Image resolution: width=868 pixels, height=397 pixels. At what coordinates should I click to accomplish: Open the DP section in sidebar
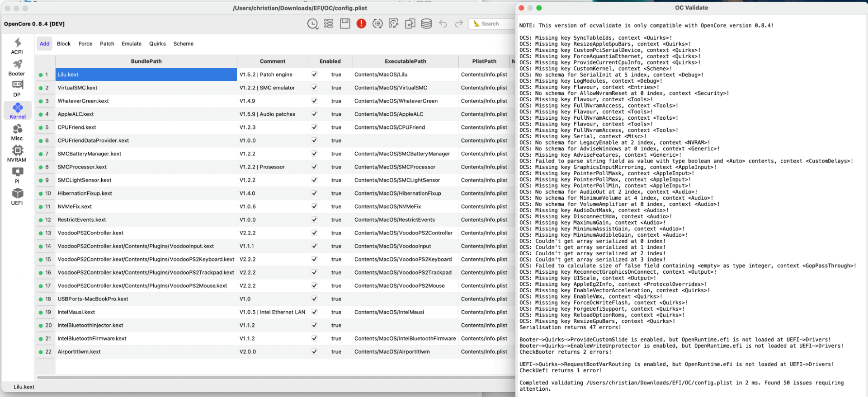17,89
